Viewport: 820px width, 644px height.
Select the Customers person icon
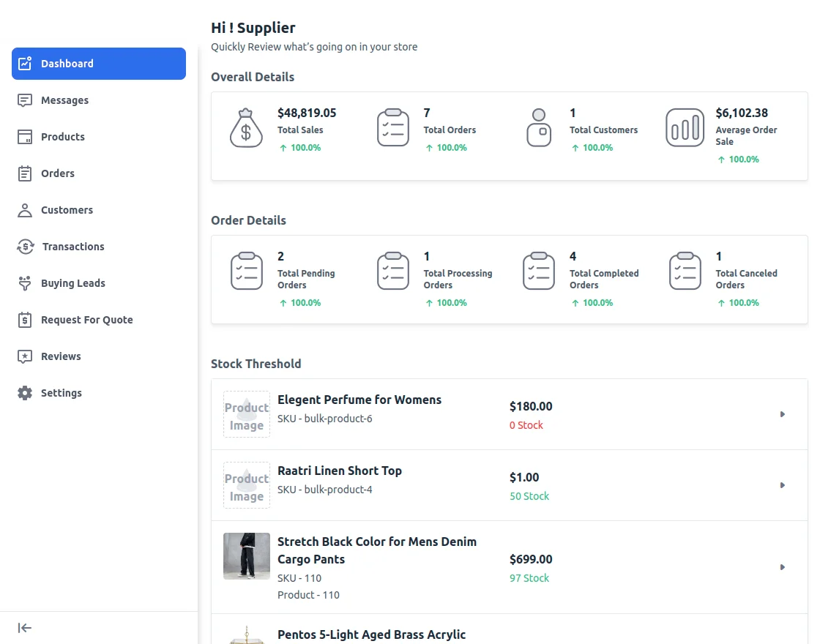[x=24, y=210]
